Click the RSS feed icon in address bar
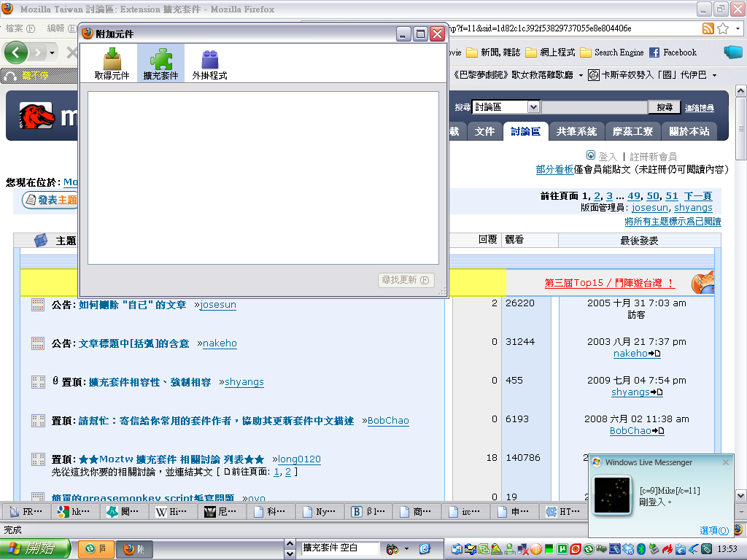The width and height of the screenshot is (747, 560). (x=708, y=28)
